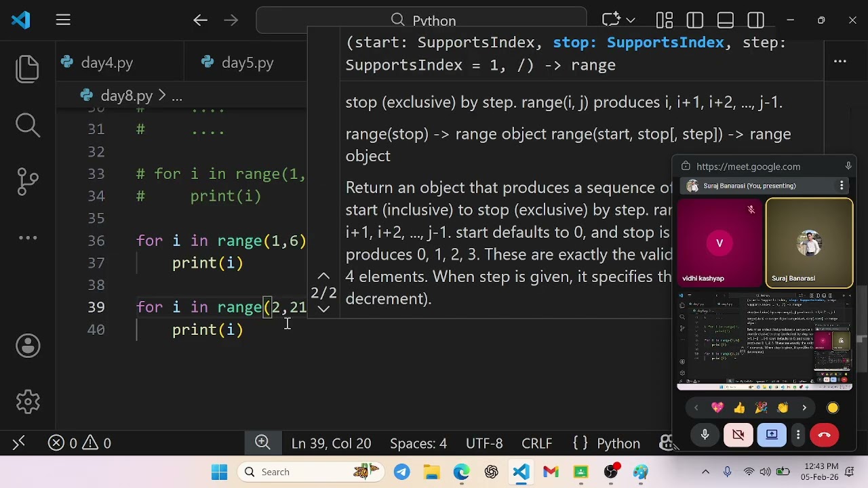
Task: Show previous Meet reactions with left chevron
Action: pos(696,408)
